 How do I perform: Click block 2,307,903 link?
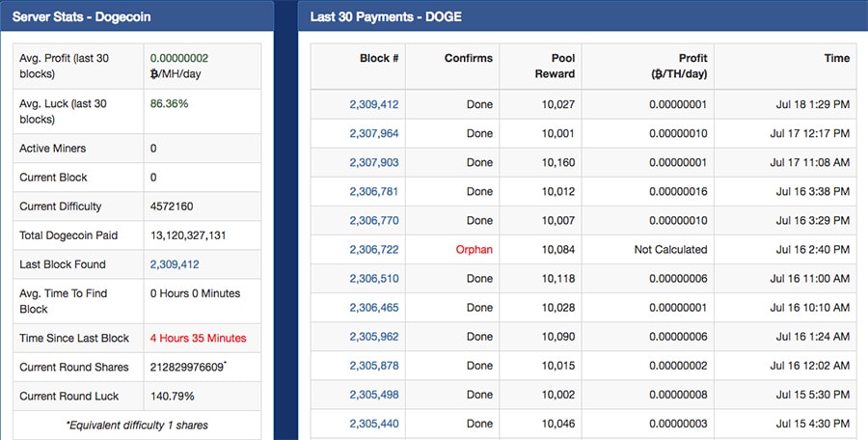[373, 162]
